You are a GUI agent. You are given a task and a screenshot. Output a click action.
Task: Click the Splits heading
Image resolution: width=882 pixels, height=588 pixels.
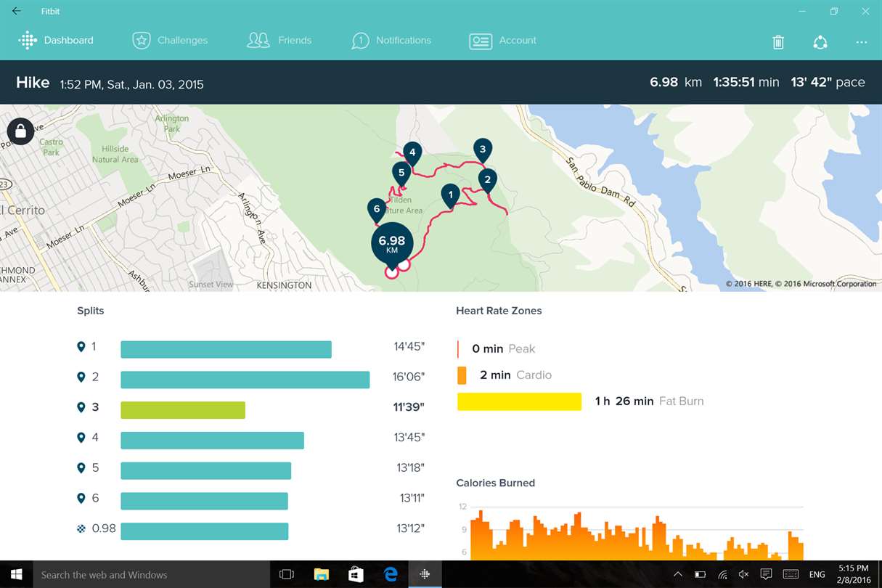click(x=91, y=311)
